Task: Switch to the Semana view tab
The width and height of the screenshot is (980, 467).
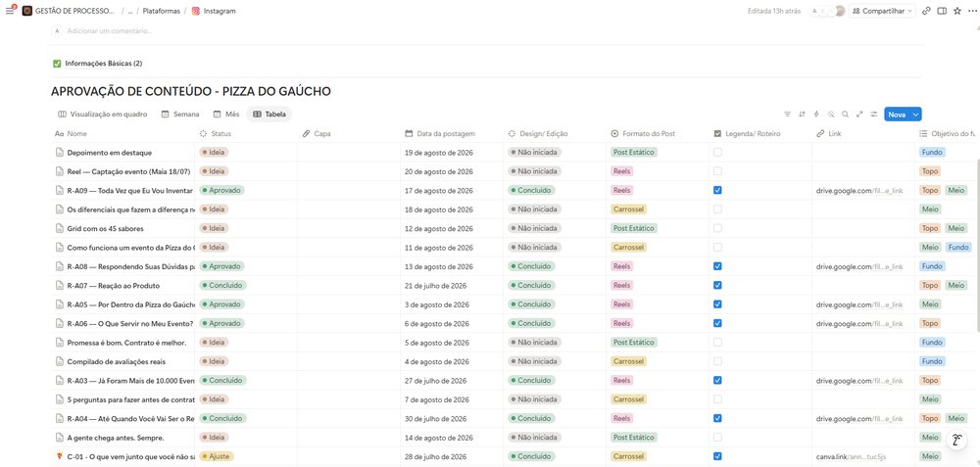Action: [x=180, y=115]
